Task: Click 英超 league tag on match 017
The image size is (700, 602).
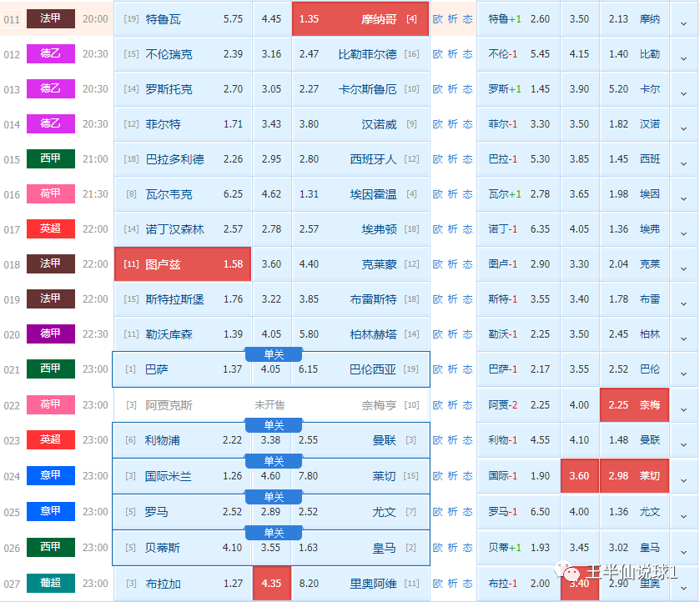Action: pos(51,228)
